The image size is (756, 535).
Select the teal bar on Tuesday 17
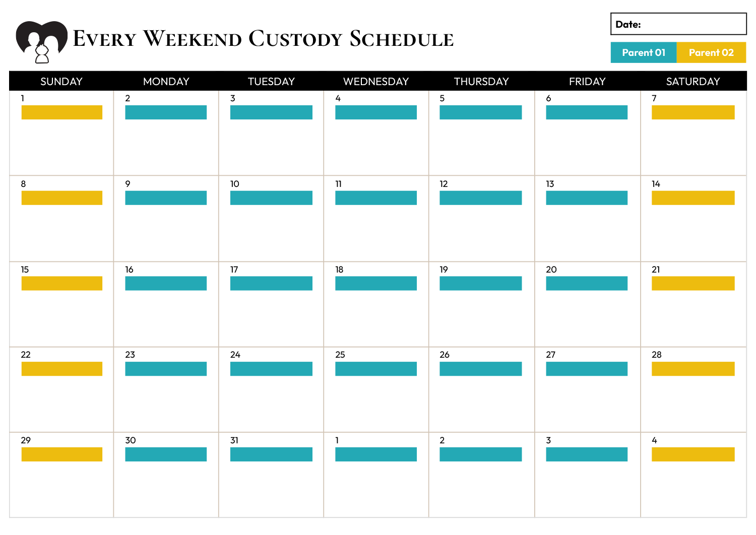click(271, 284)
